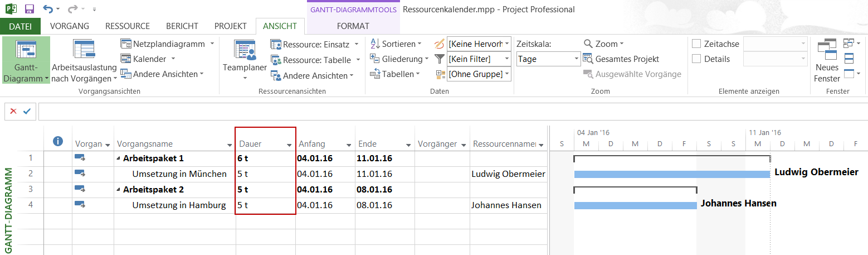Collapse the Arbeitspaket 1 summary task

[x=118, y=158]
